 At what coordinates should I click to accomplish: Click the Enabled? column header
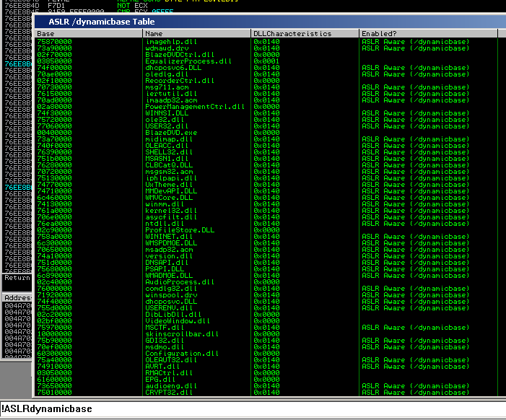[x=427, y=33]
